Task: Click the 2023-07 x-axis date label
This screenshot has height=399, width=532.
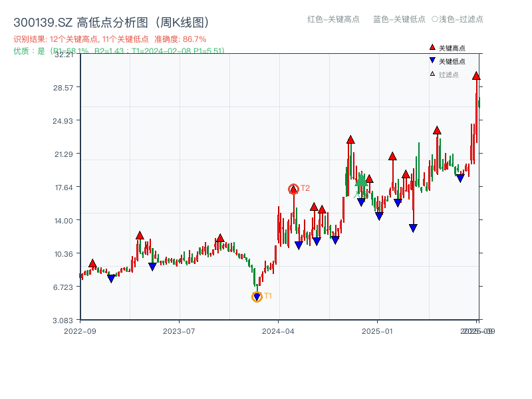Action: [x=179, y=331]
